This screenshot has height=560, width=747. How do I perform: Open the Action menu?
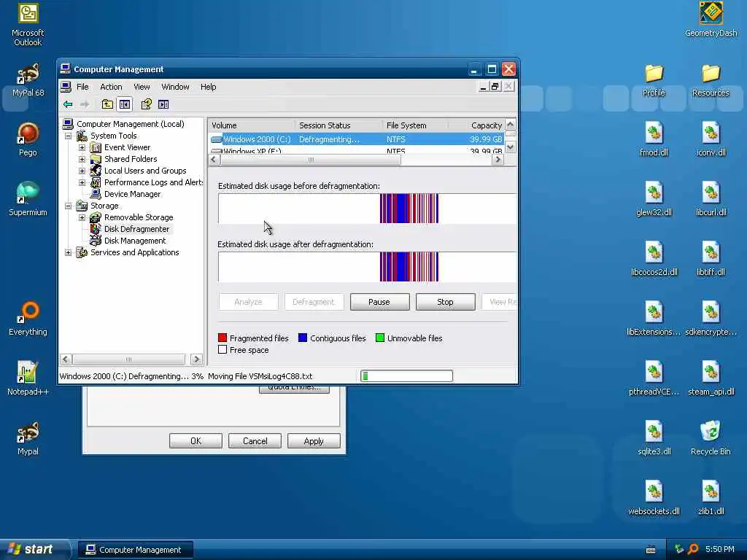point(111,87)
